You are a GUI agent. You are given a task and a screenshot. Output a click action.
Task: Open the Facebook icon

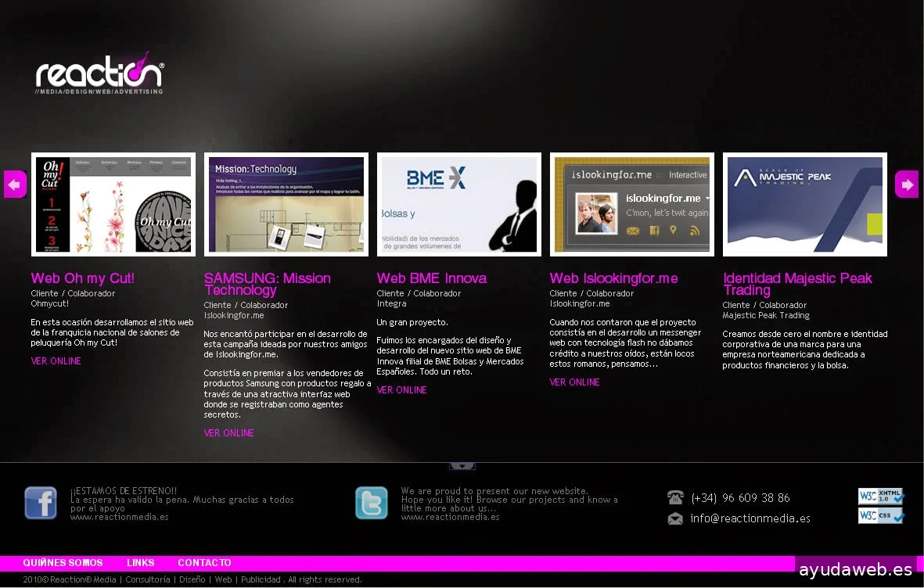click(x=41, y=503)
